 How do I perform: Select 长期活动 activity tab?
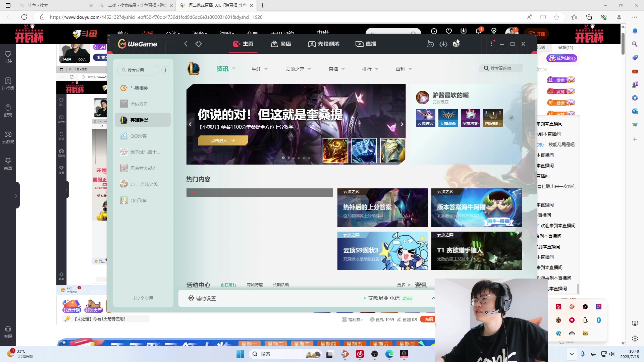click(x=281, y=285)
